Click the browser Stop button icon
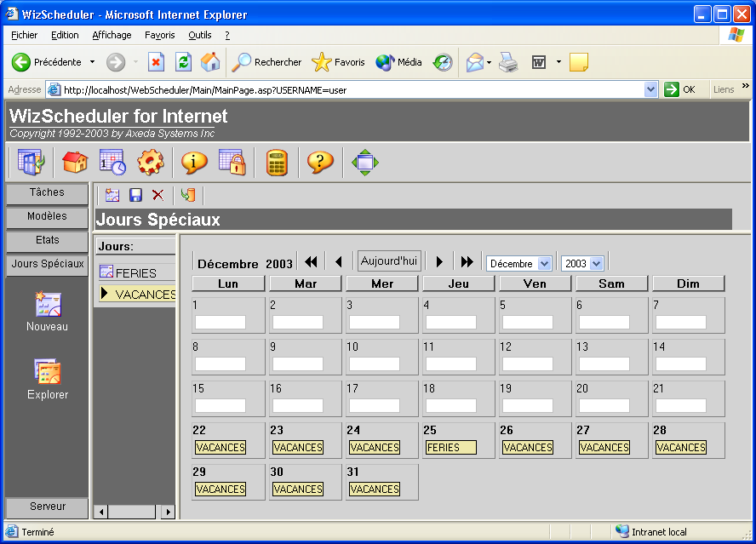 156,62
